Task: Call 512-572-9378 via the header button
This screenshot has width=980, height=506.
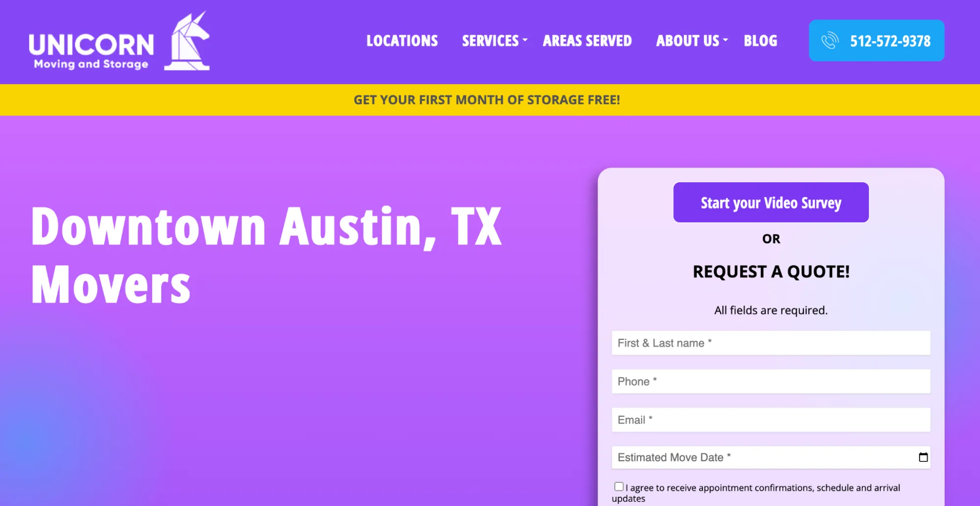Action: coord(877,41)
